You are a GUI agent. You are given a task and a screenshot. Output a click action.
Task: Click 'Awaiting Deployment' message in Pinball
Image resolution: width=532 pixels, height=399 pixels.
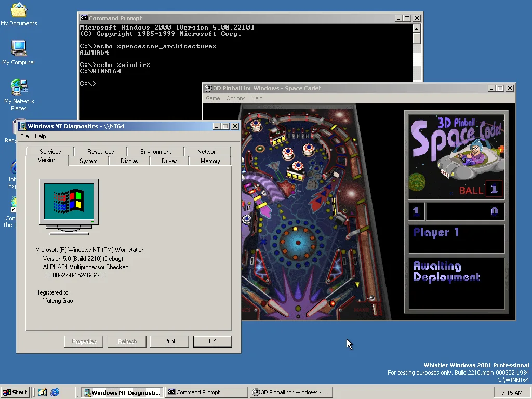(x=446, y=271)
